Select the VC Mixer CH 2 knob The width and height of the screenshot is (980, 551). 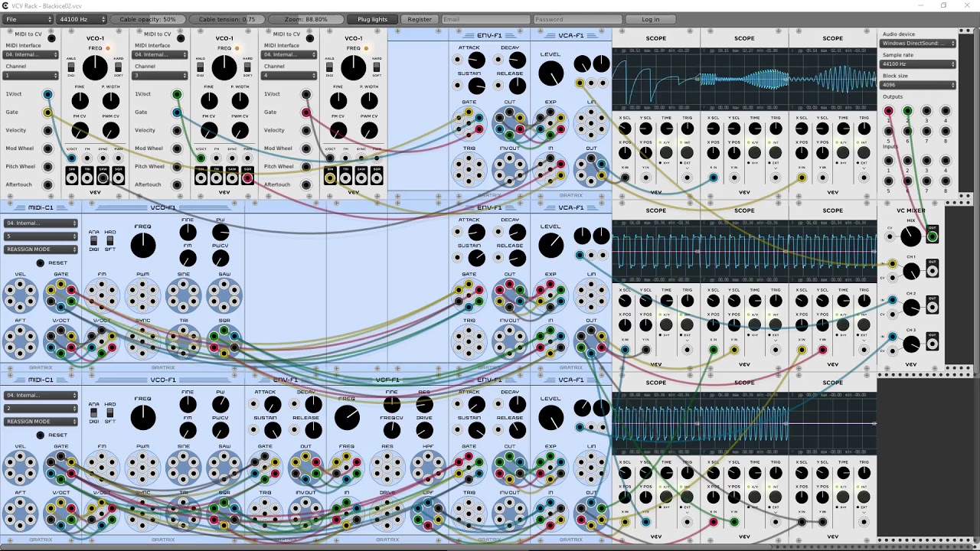911,308
